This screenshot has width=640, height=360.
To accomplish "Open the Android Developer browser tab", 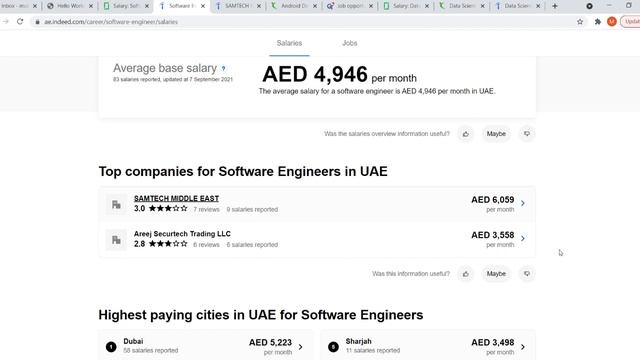I will coord(295,6).
